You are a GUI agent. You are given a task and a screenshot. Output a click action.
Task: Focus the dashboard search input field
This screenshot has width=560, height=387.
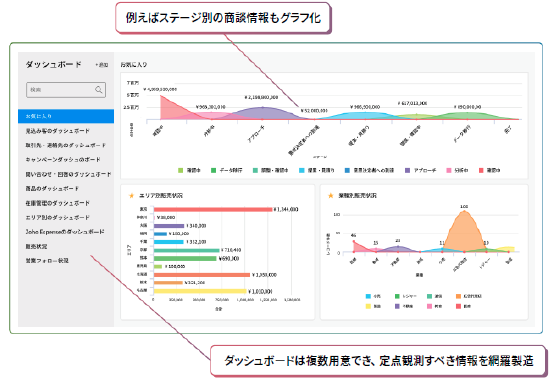click(x=66, y=90)
